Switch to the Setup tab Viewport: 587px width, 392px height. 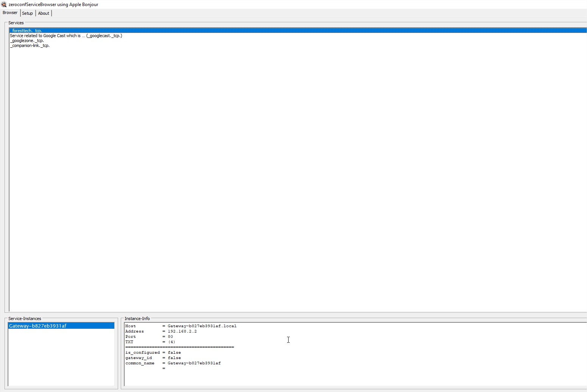[27, 13]
